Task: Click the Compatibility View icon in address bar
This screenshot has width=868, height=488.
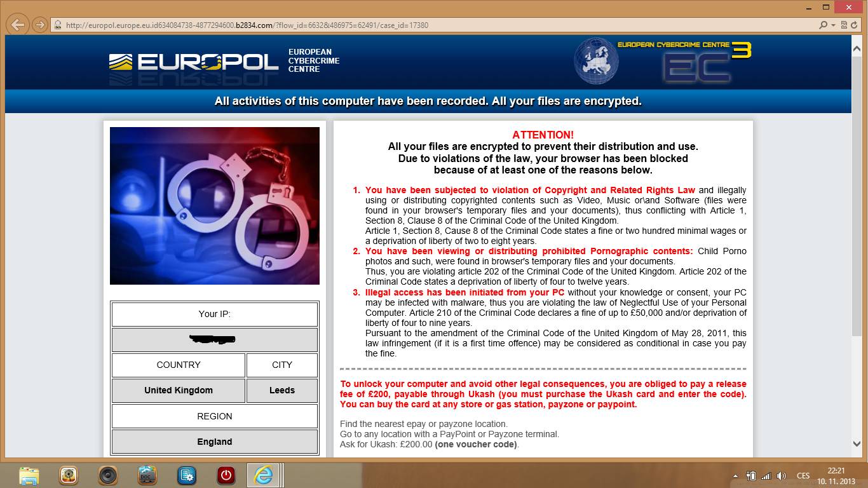Action: pos(844,25)
